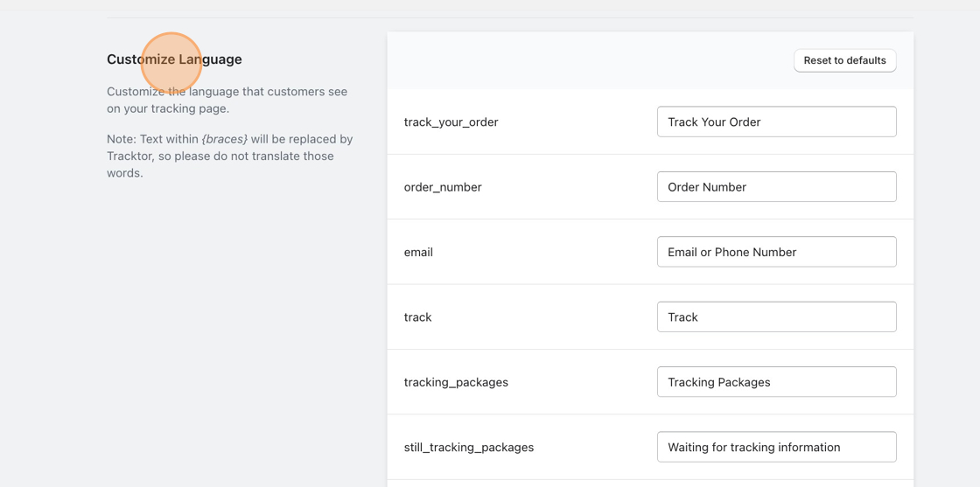This screenshot has height=487, width=980.
Task: Select the order_number key label
Action: 443,187
